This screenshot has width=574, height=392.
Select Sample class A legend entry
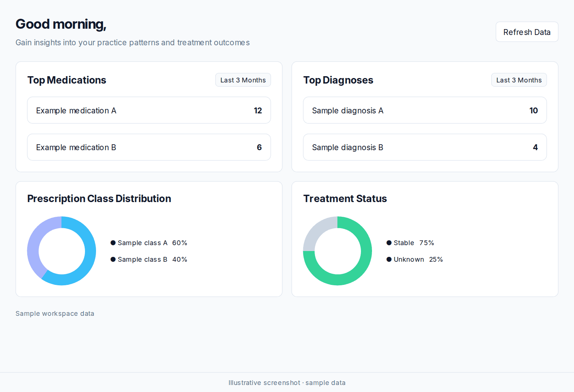[149, 243]
